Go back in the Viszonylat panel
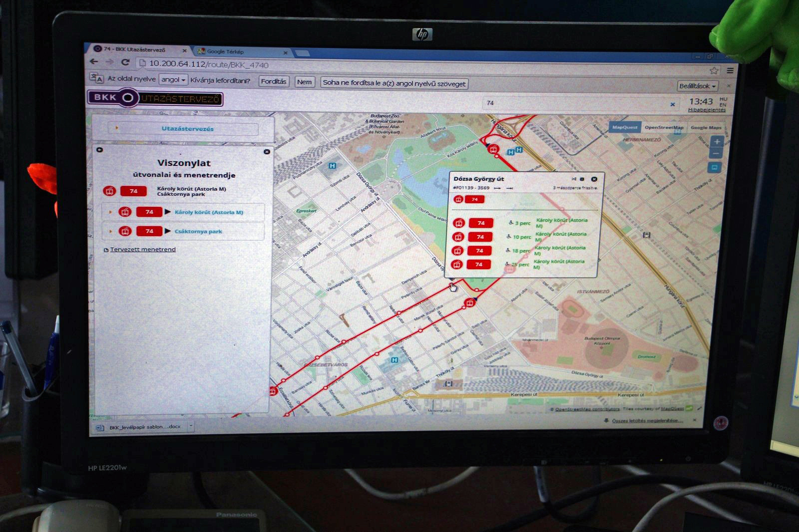 [x=99, y=150]
